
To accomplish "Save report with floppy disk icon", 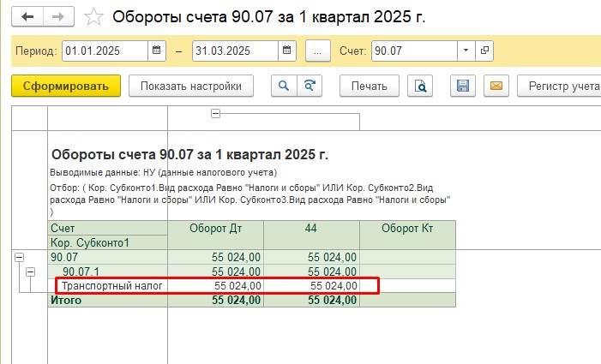I will point(463,86).
